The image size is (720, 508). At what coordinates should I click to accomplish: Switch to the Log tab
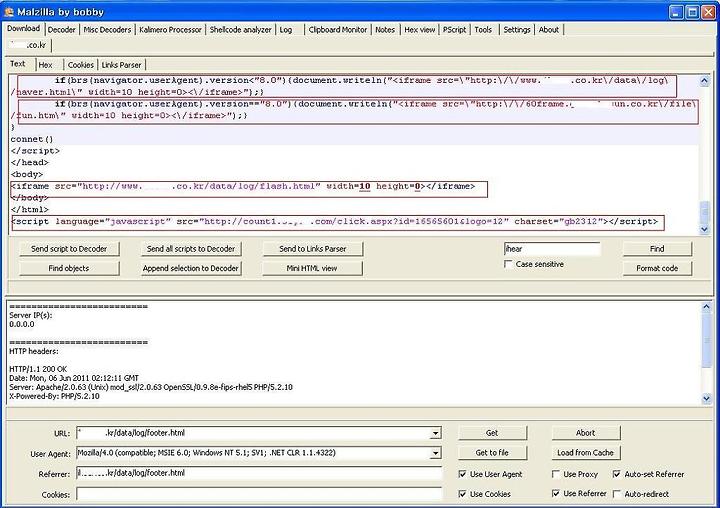click(x=286, y=30)
